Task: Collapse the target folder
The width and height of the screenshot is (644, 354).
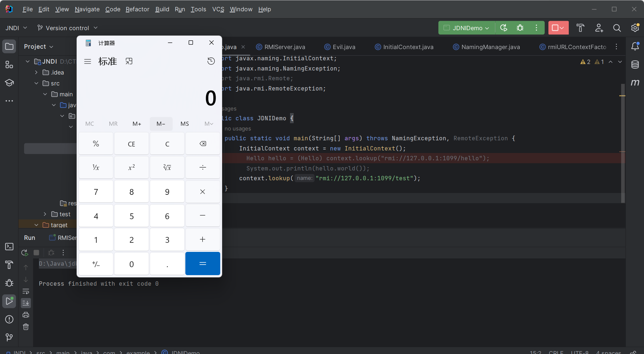Action: click(x=36, y=225)
